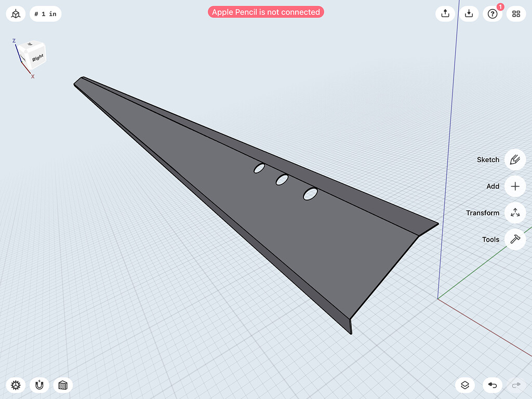Open the workspace grid icon top right
The image size is (532, 399).
point(516,14)
